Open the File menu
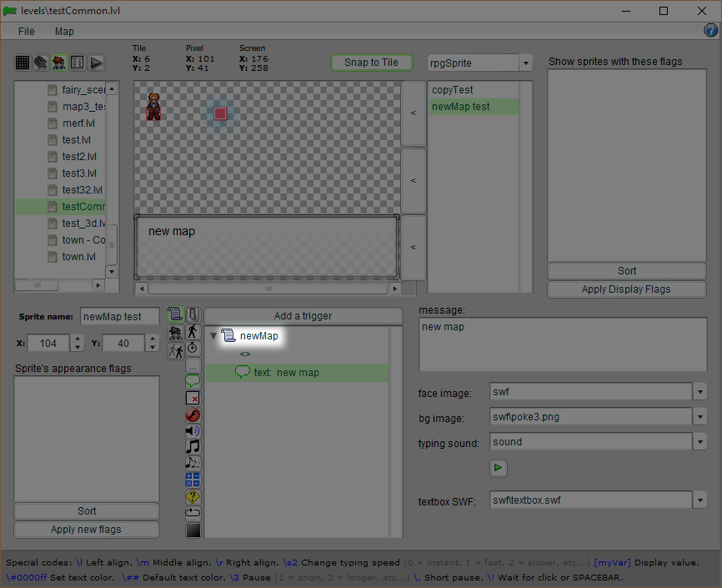The width and height of the screenshot is (722, 588). [27, 31]
